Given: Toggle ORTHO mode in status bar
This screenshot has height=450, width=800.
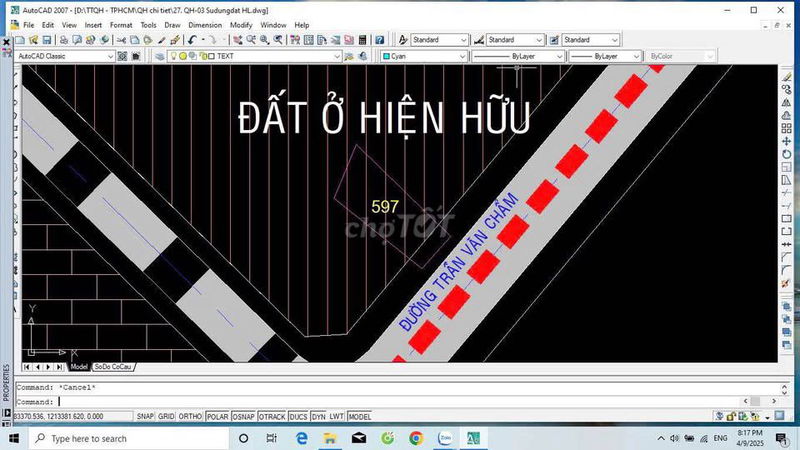Looking at the screenshot, I should coord(191,416).
